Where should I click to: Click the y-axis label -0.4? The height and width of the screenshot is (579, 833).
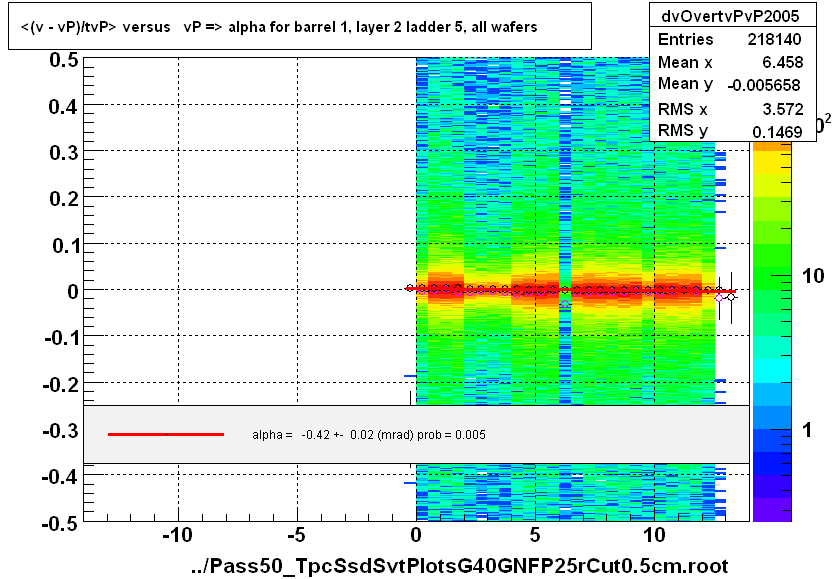pyautogui.click(x=61, y=477)
